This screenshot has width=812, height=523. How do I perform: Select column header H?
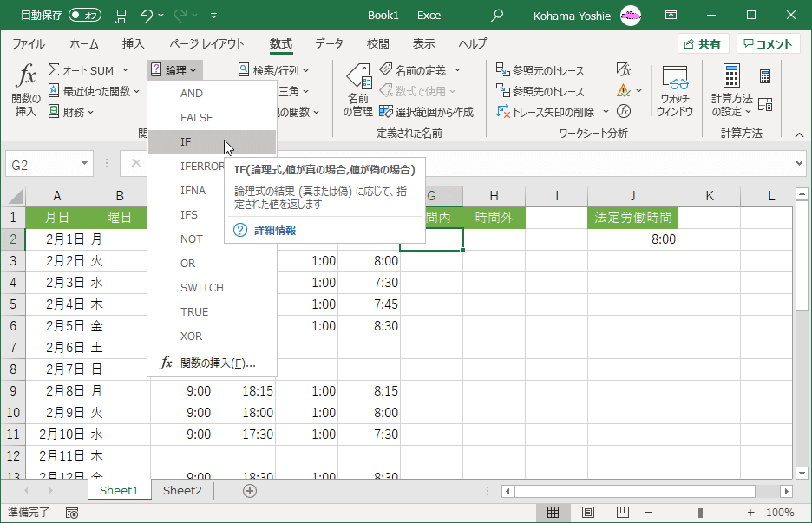494,196
